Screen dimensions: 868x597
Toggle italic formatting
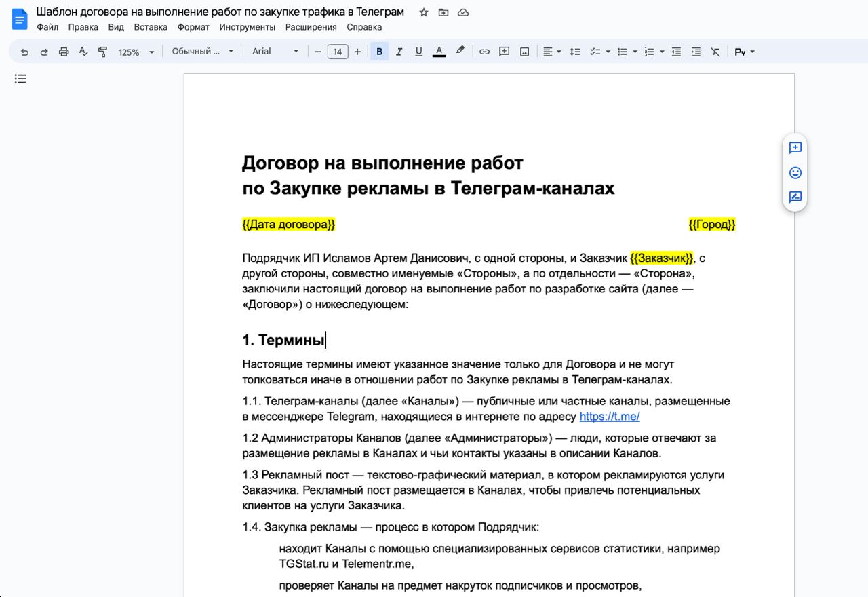399,52
